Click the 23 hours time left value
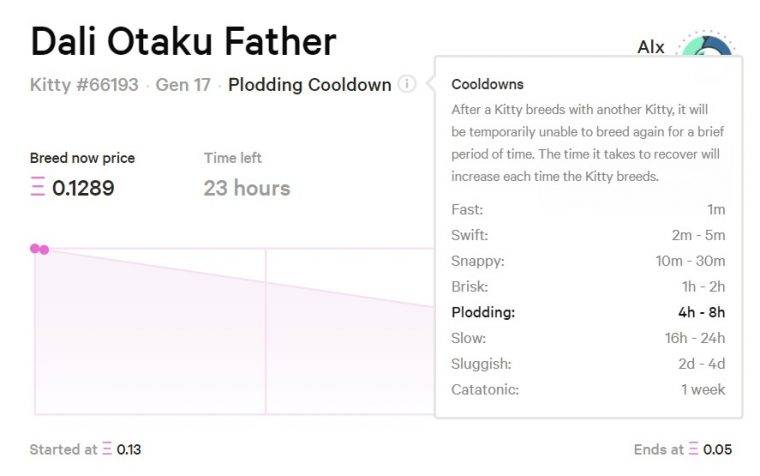The height and width of the screenshot is (476, 760). (x=247, y=188)
